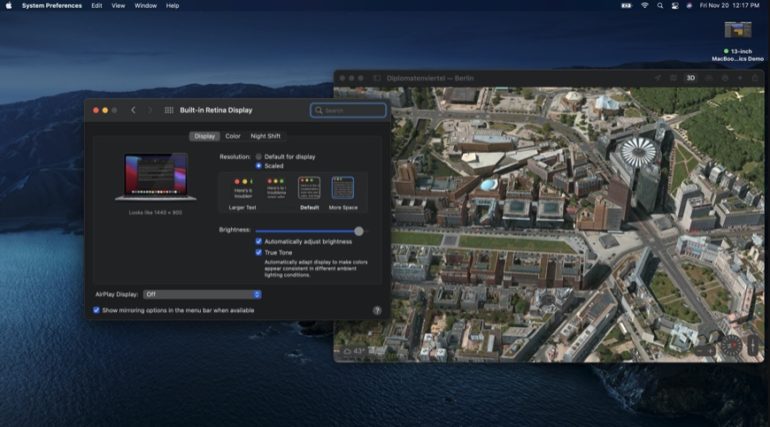Toggle 3D view in Maps toolbar
Viewport: 770px width, 427px height.
point(690,78)
